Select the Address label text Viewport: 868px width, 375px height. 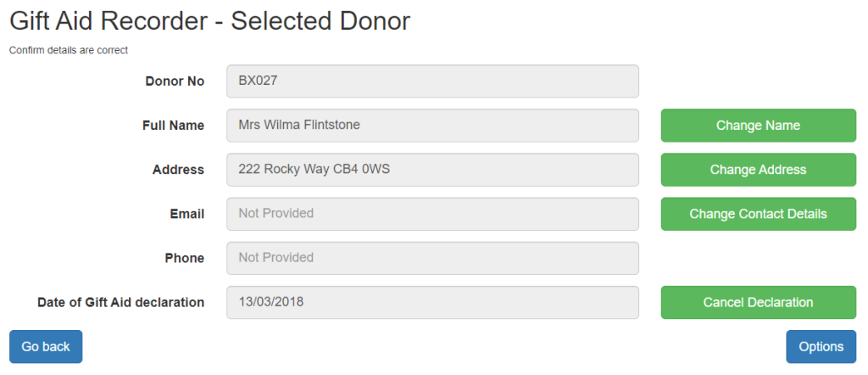178,170
